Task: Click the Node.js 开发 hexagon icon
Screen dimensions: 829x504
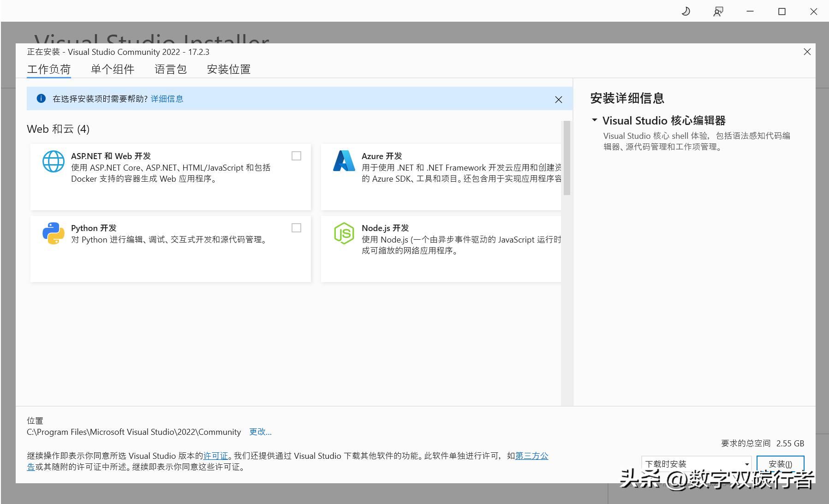Action: (344, 233)
